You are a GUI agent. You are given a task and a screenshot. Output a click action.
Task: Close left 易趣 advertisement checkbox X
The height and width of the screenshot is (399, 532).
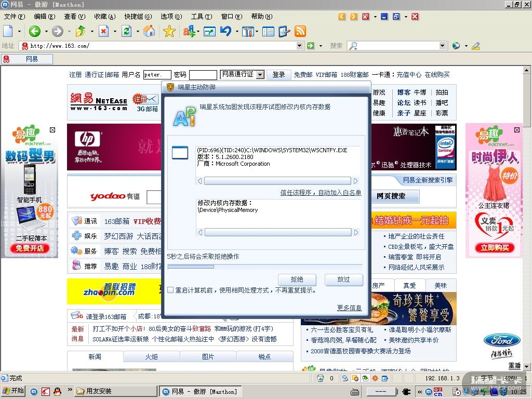point(52,130)
